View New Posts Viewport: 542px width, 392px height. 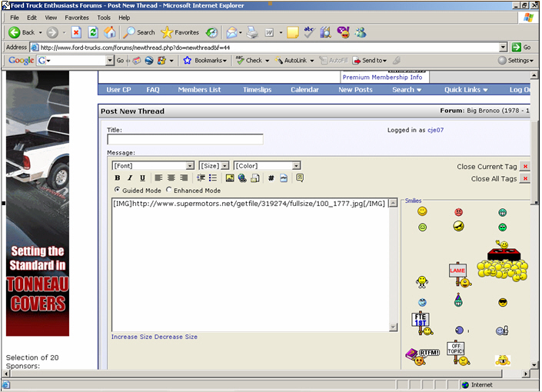point(355,90)
